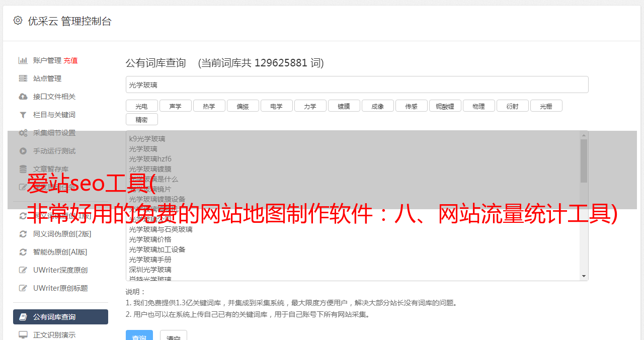644x340 pixels.
Task: Click the monitor icon for 正文识别演示
Action: pos(23,335)
